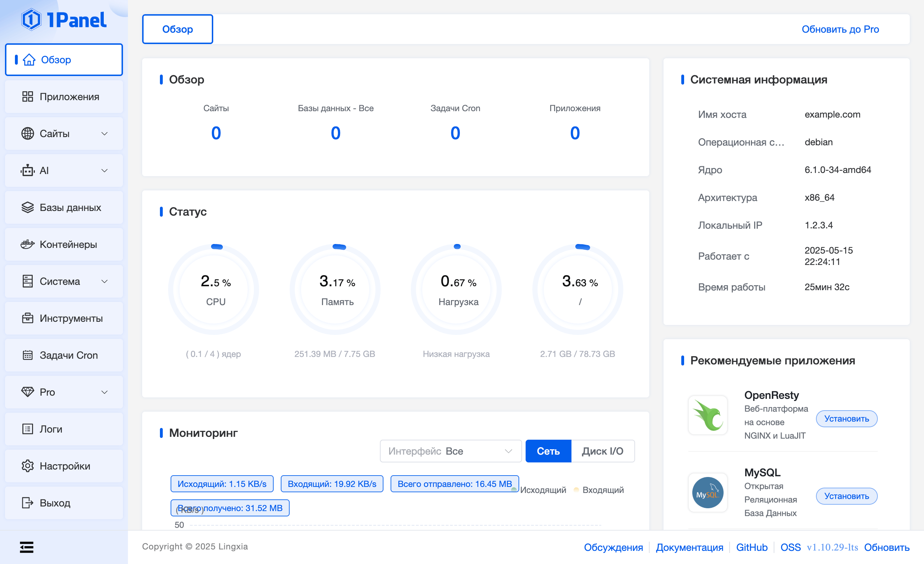The height and width of the screenshot is (564, 924).
Task: Open the Инструменты menu item
Action: point(64,318)
